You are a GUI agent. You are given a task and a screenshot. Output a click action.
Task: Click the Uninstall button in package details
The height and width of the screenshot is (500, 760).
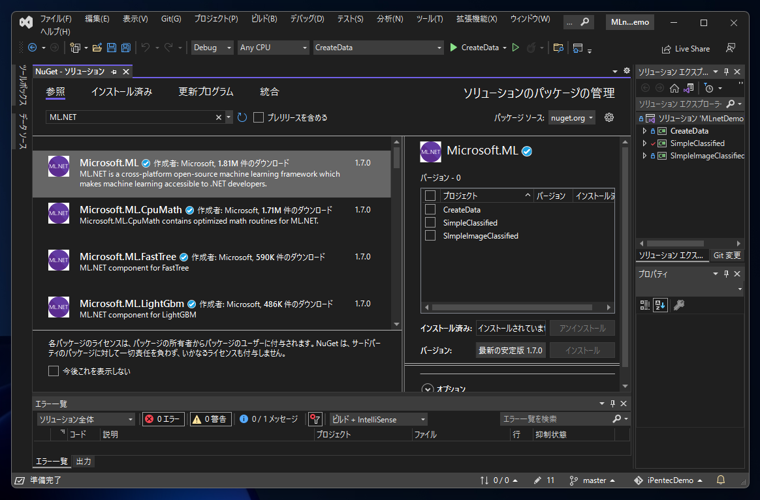tap(583, 328)
